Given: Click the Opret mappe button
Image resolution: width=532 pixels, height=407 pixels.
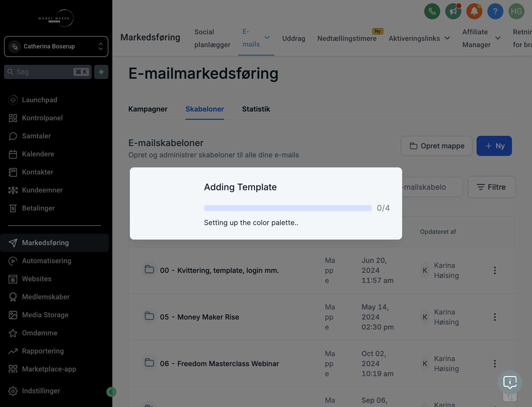Looking at the screenshot, I should [436, 146].
